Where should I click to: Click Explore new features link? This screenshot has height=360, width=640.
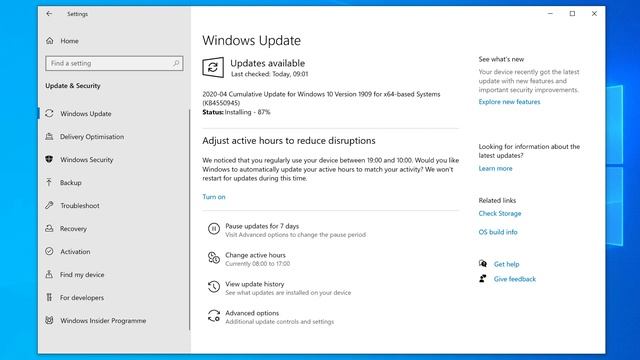tap(509, 102)
